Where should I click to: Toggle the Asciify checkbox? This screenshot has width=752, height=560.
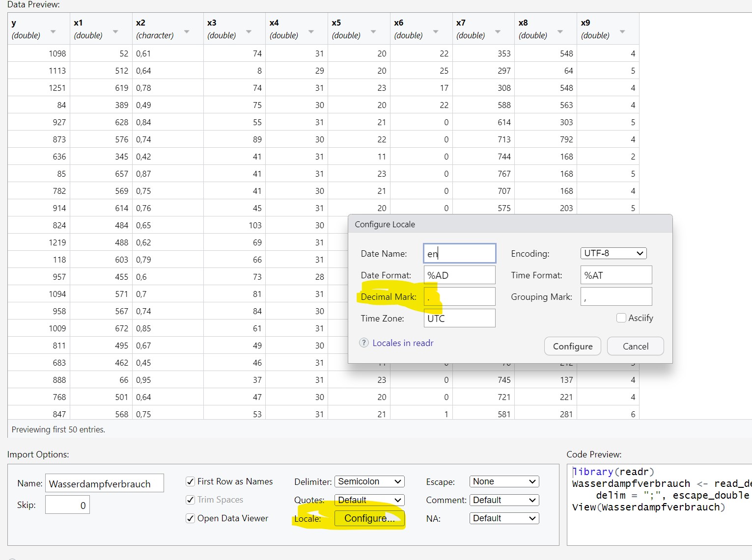tap(621, 318)
